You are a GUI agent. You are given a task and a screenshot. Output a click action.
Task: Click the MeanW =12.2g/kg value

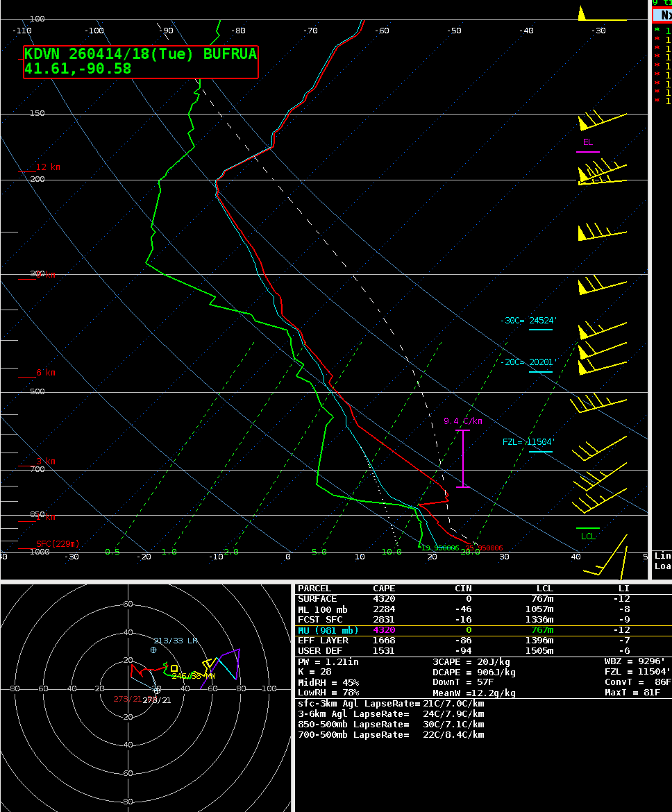click(x=473, y=693)
